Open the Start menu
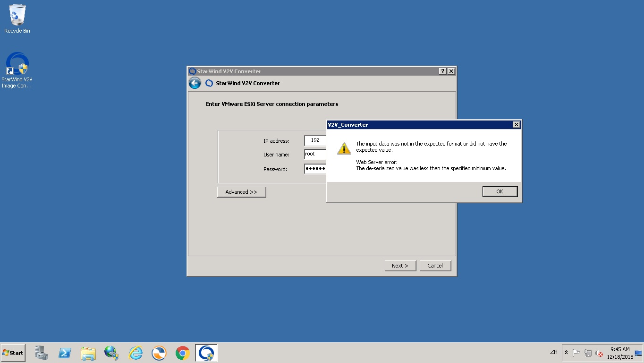Image resolution: width=644 pixels, height=363 pixels. coord(13,353)
